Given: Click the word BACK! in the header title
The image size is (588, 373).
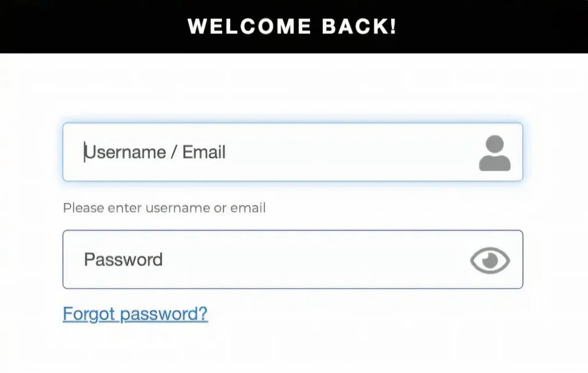Looking at the screenshot, I should [359, 26].
